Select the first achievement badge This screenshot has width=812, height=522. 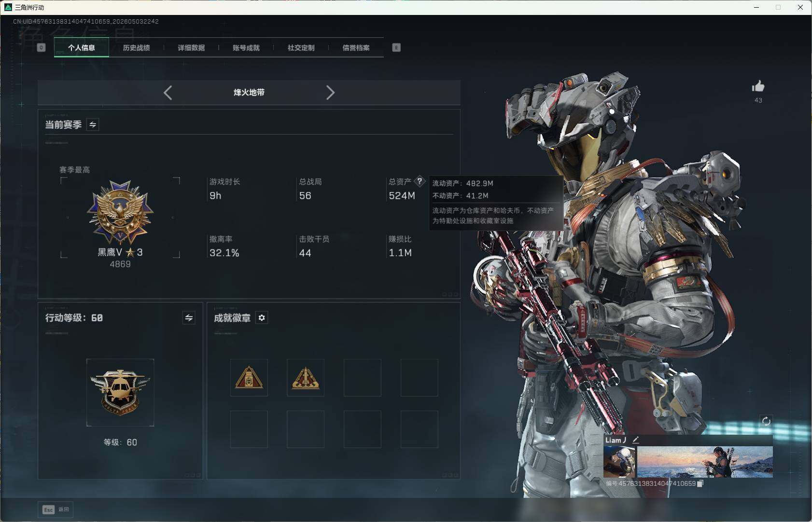tap(249, 378)
